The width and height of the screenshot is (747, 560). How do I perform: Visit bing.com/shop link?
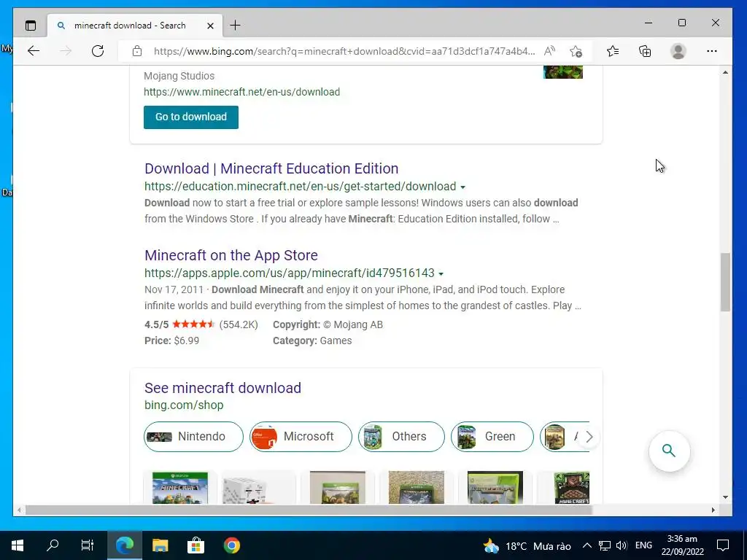point(184,405)
